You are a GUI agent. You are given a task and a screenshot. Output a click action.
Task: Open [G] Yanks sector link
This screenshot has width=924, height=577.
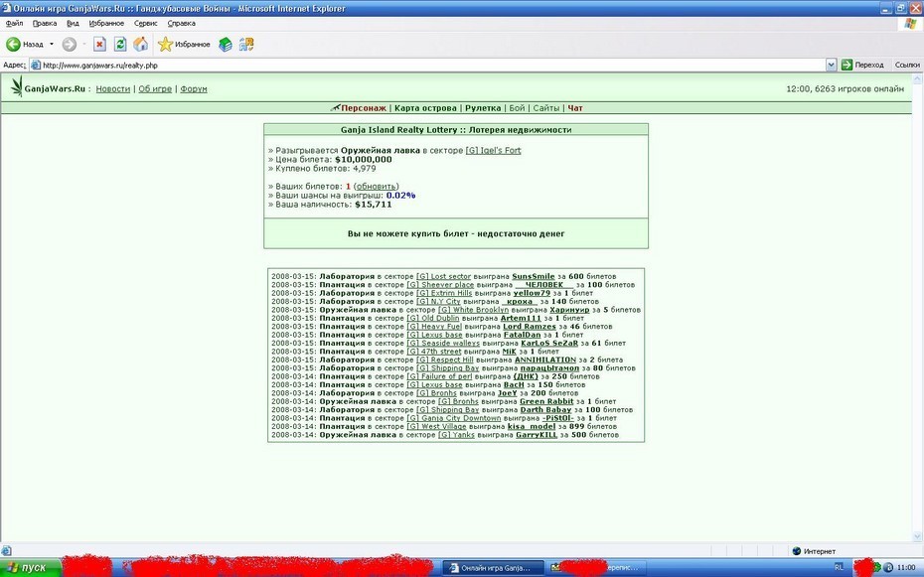click(456, 435)
